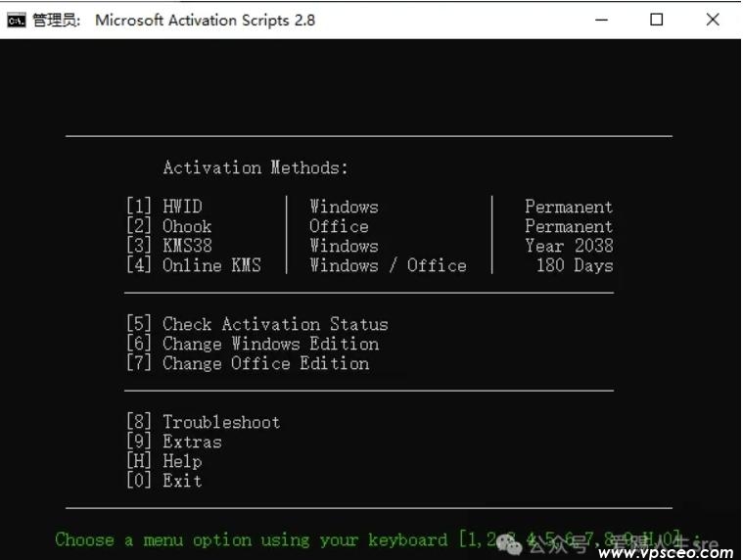743x560 pixels.
Task: Select the '[3] KMS38' menu line
Action: click(168, 246)
